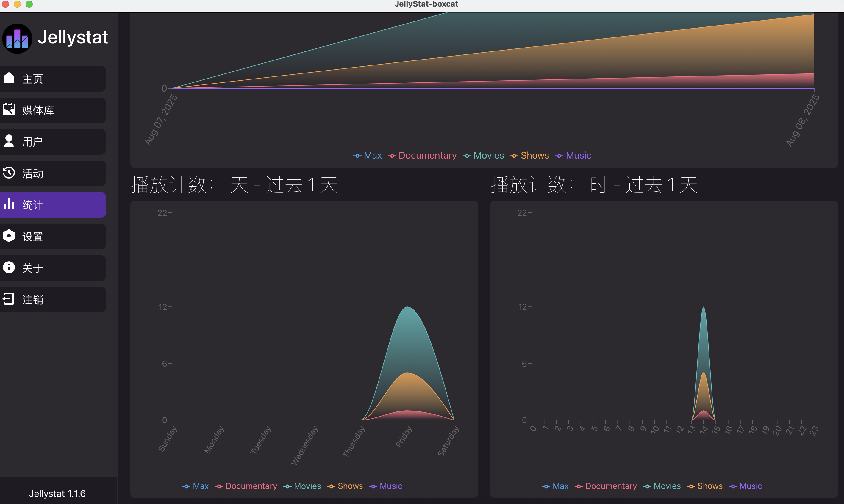Open the home page via house icon

9,78
